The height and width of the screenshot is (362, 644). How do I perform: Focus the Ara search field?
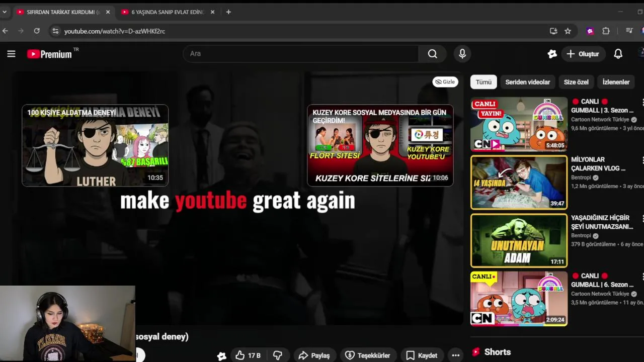coord(300,54)
